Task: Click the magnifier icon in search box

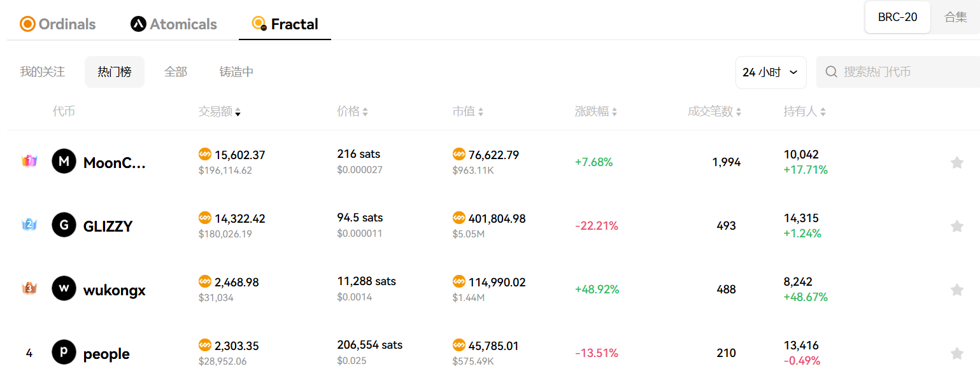Action: [x=831, y=72]
